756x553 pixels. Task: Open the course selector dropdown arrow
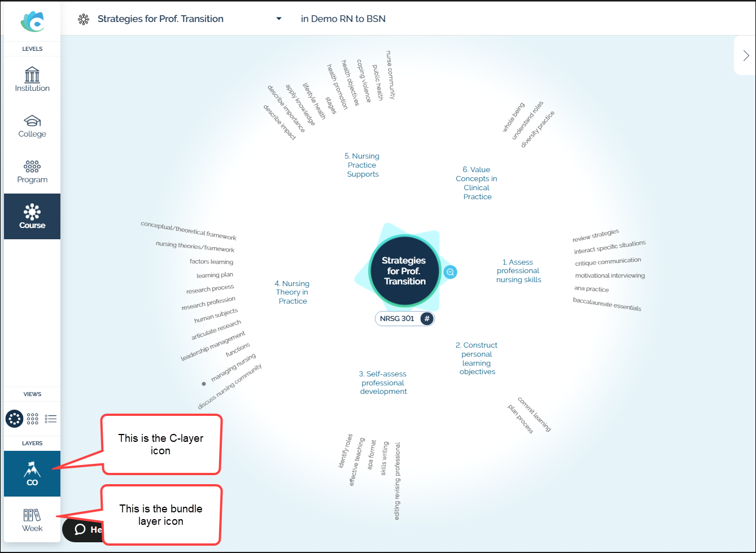click(279, 18)
